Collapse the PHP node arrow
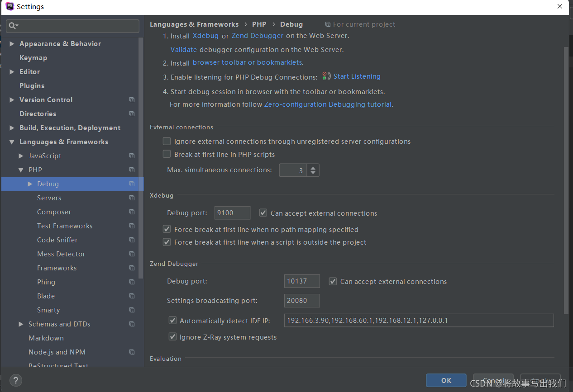The height and width of the screenshot is (392, 573). (21, 170)
